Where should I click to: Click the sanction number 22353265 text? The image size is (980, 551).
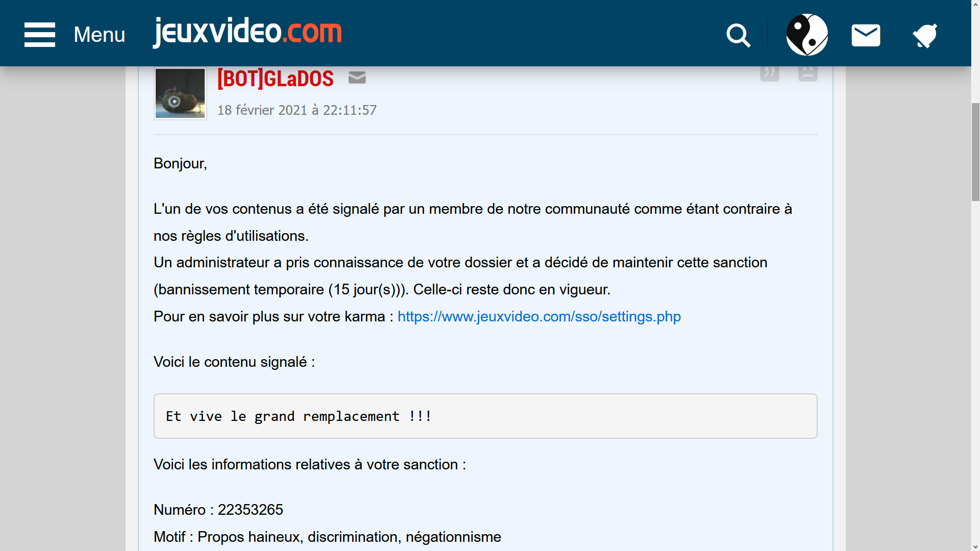pyautogui.click(x=250, y=510)
